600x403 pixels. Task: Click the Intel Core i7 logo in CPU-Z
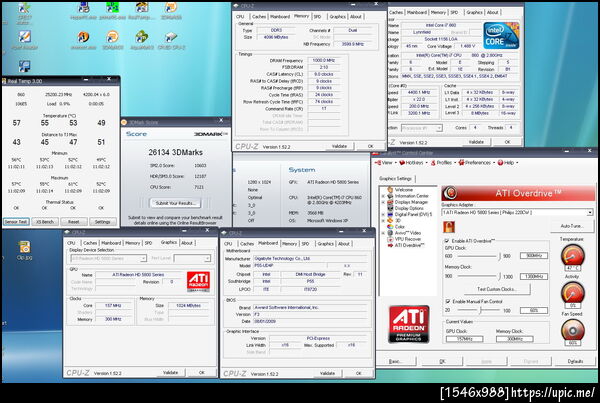[x=501, y=36]
